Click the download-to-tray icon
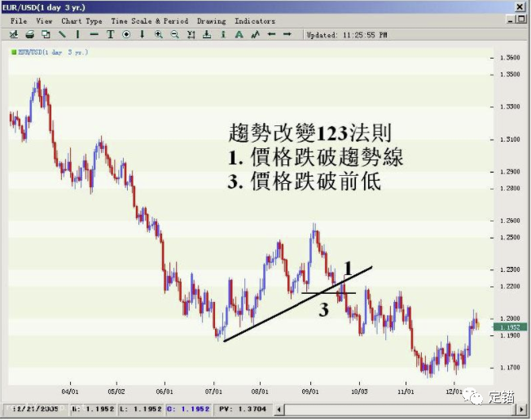Screen dimensions: 531x420 coord(207,34)
